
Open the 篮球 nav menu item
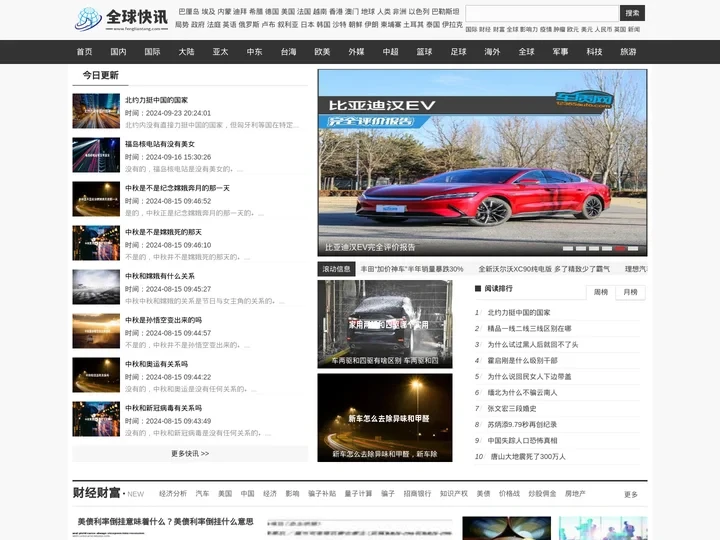click(x=424, y=52)
